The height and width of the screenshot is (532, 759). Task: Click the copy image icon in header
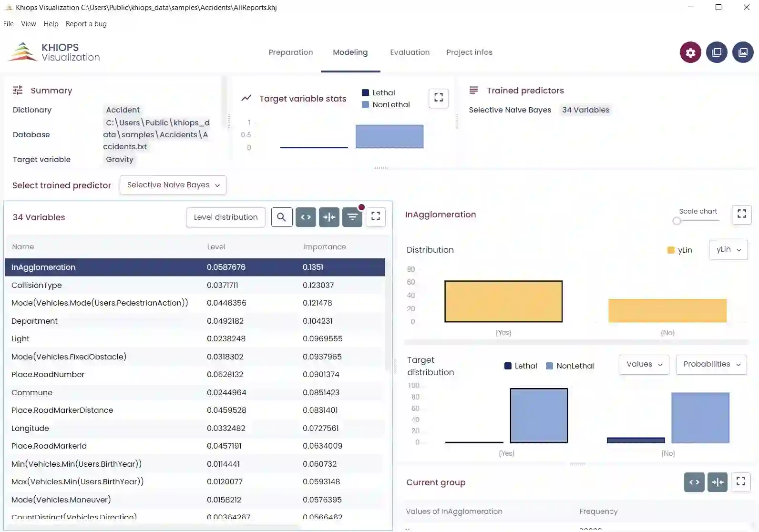click(x=743, y=52)
